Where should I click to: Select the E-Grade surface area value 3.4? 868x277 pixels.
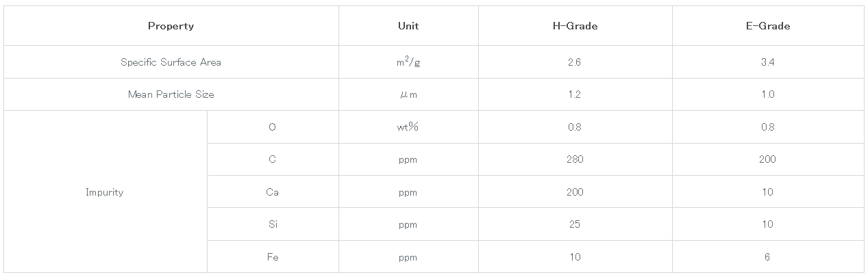coord(767,62)
